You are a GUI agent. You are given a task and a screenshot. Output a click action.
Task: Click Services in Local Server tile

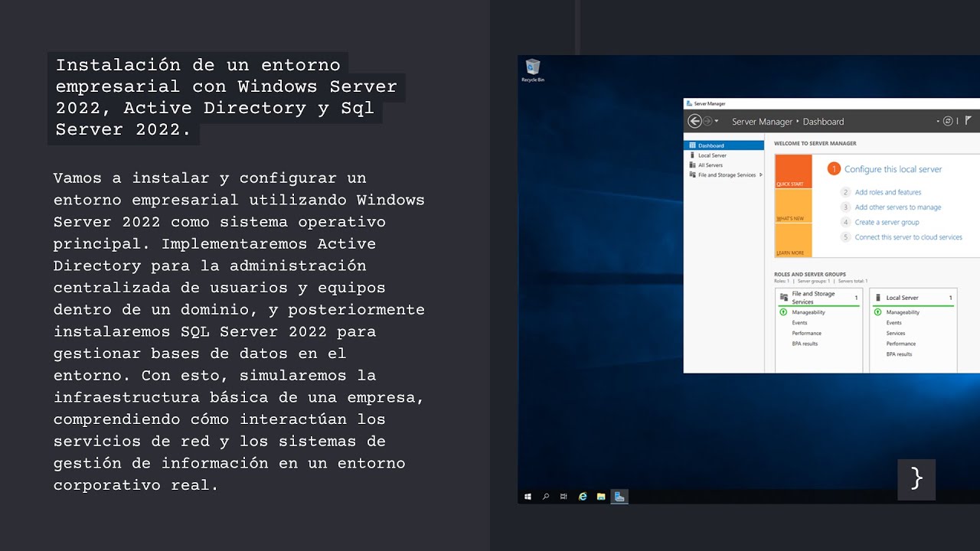pyautogui.click(x=896, y=334)
